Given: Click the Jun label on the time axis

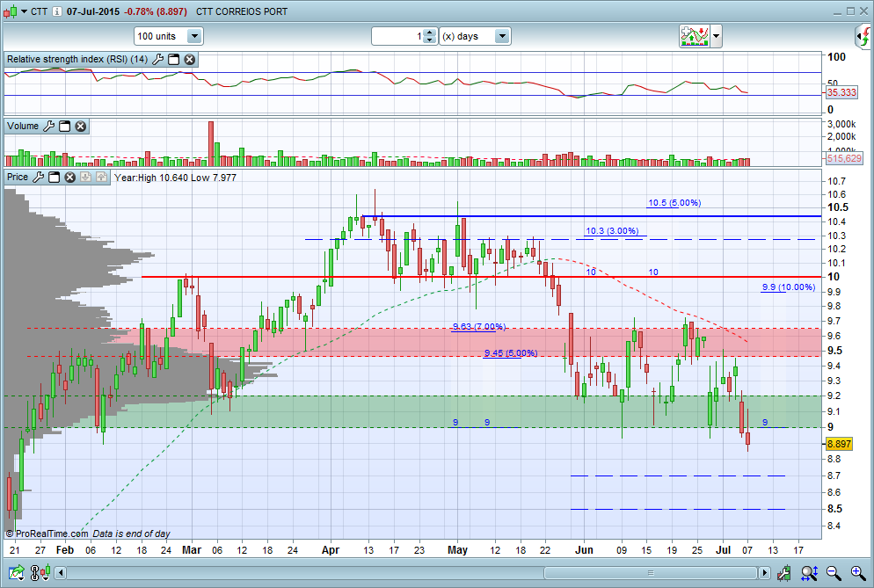Looking at the screenshot, I should [x=584, y=550].
